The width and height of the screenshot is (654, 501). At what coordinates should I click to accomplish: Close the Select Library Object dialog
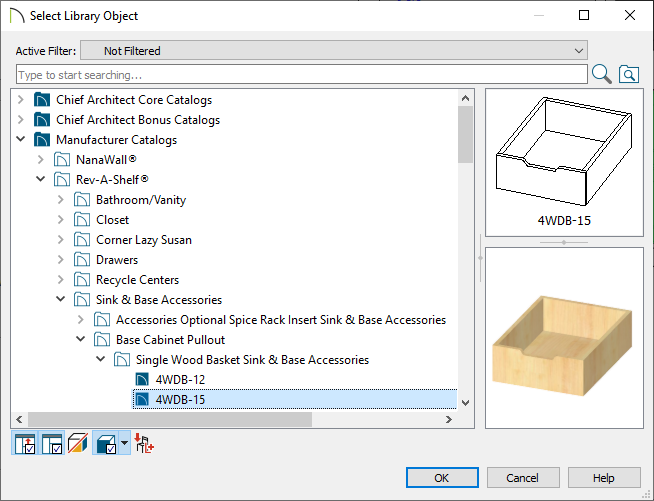coord(630,15)
